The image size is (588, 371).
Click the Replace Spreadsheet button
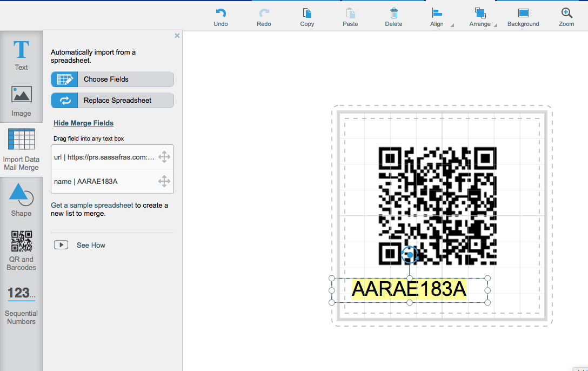[x=112, y=100]
